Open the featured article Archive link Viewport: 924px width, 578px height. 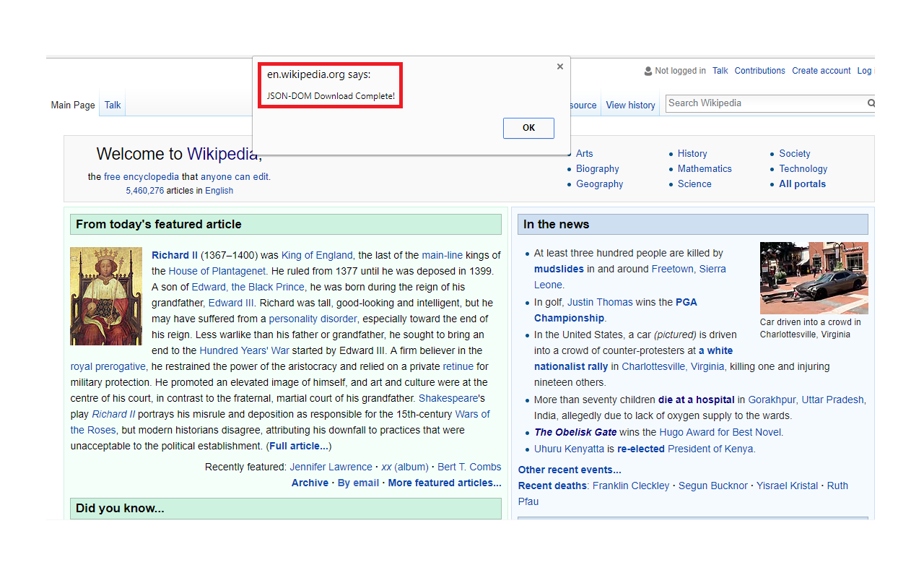tap(310, 483)
